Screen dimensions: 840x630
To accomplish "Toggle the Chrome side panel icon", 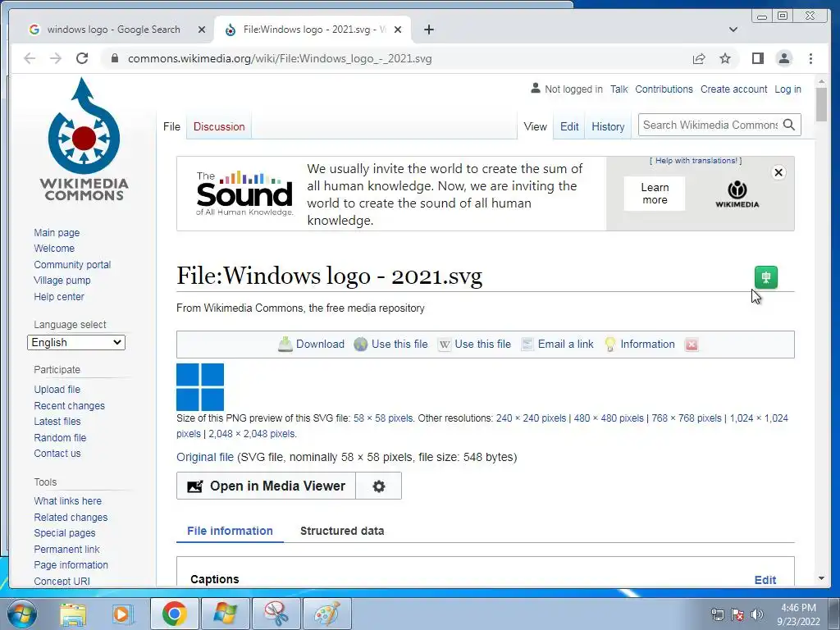I will (x=757, y=58).
